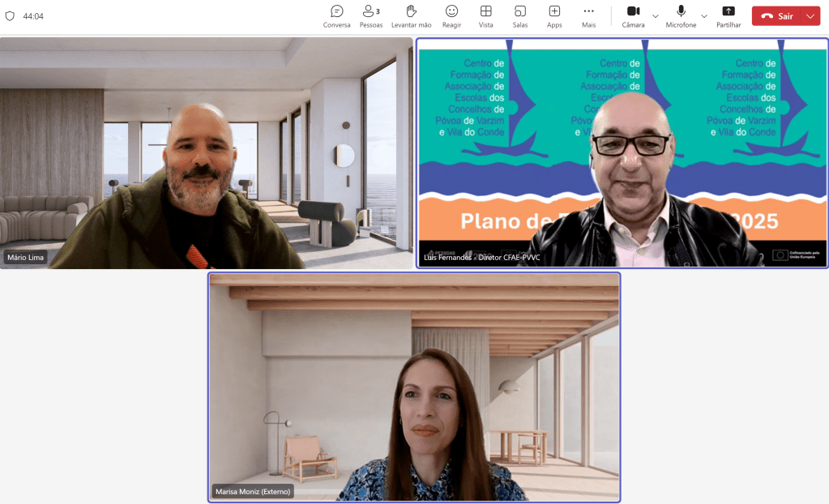Screen dimensions: 829x504
Task: Click the shield security icon
Action: coord(11,16)
